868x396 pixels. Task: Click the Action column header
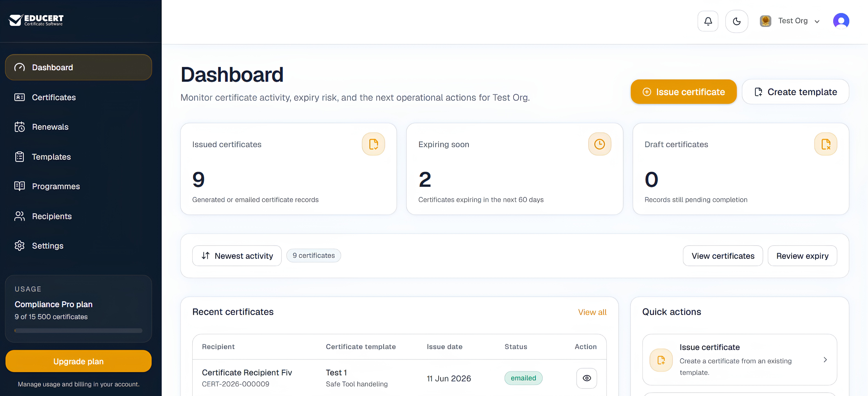tap(586, 346)
